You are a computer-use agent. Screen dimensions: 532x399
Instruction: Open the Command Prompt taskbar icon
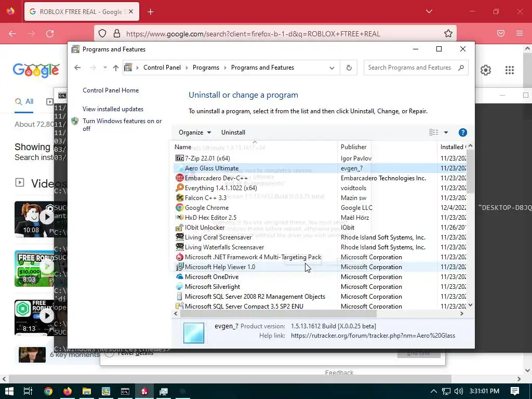[125, 391]
